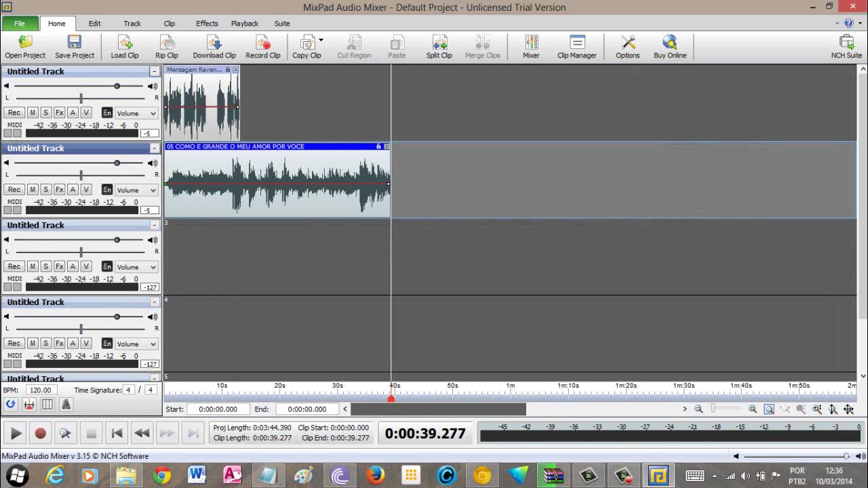868x488 pixels.
Task: Choose the Rip Clip tool
Action: 166,47
